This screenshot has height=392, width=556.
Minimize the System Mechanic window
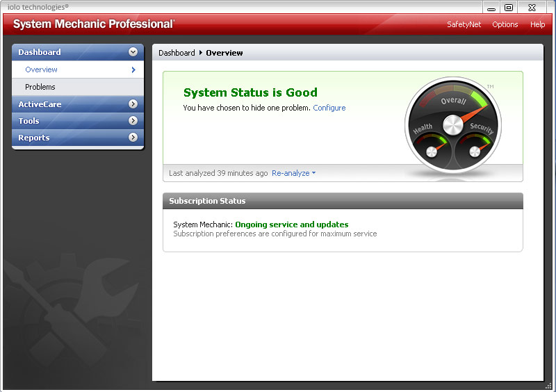point(491,8)
